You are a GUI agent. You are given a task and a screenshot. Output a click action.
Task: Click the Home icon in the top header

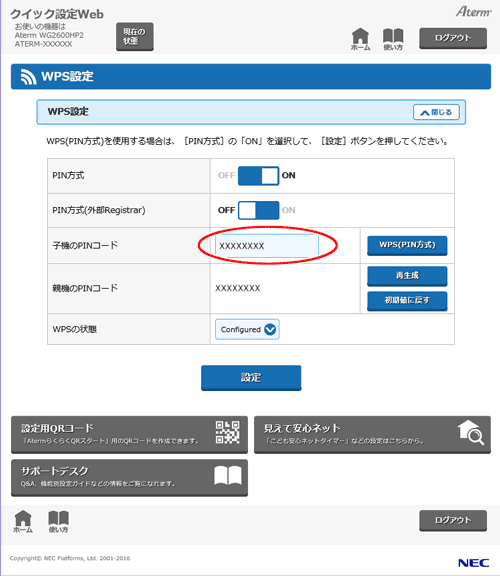point(360,39)
